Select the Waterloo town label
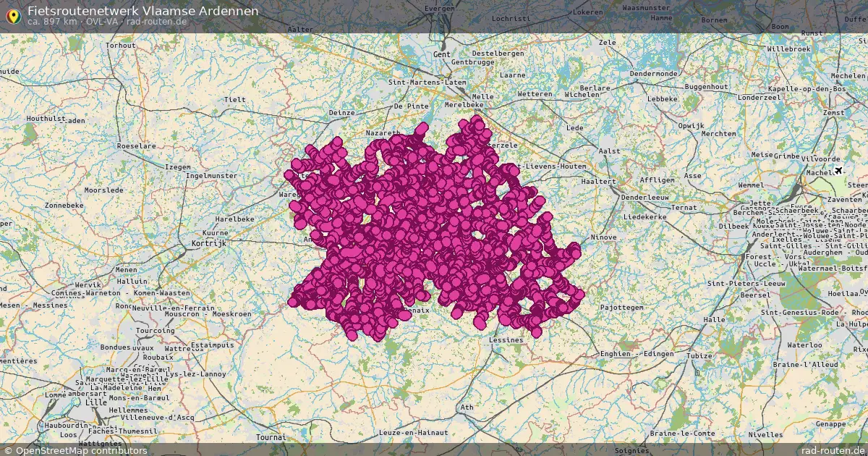The image size is (868, 456). pyautogui.click(x=804, y=345)
